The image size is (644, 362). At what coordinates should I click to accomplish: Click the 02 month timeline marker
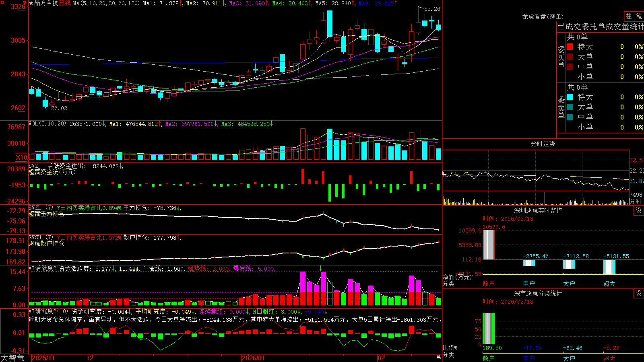coord(381,358)
